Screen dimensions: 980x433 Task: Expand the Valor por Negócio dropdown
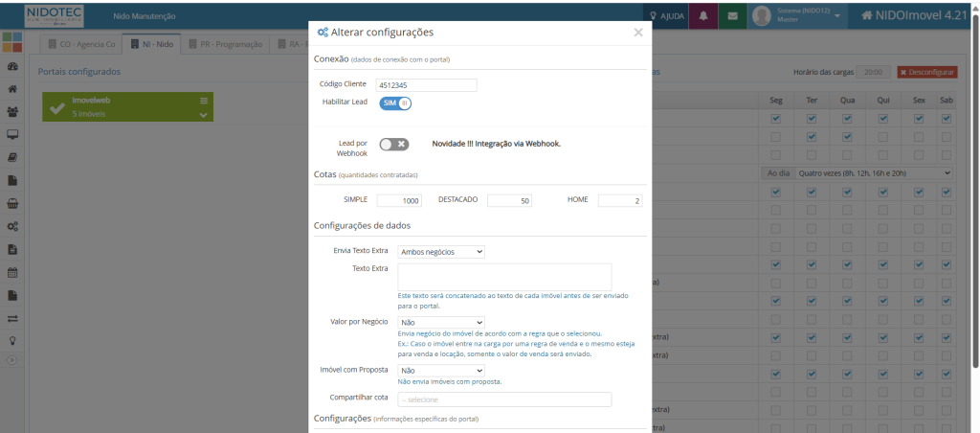click(x=441, y=323)
